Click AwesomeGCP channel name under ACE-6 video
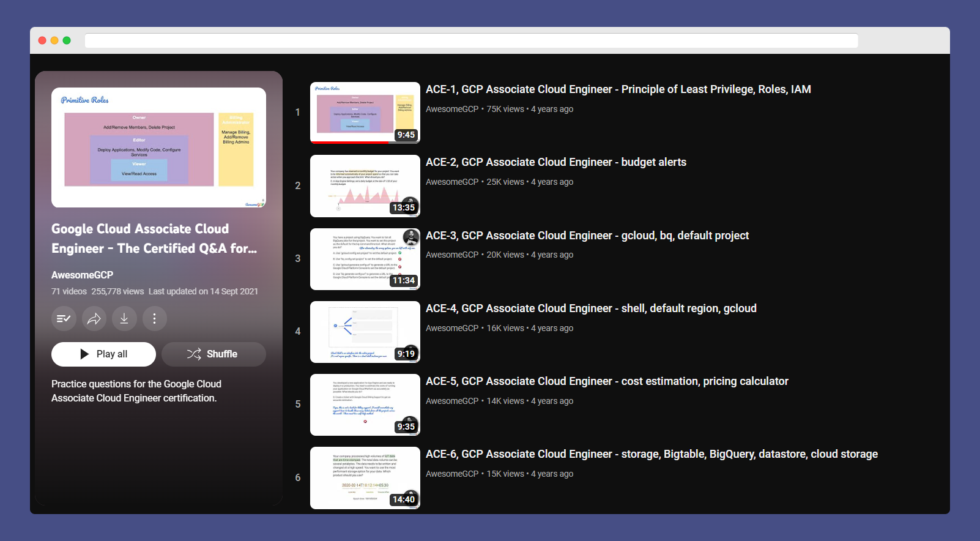 [452, 474]
